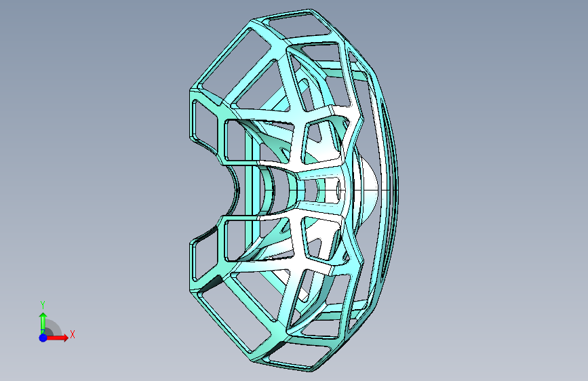Select the small central hub hole
Viewport: 588px width, 381px height.
tap(338, 190)
